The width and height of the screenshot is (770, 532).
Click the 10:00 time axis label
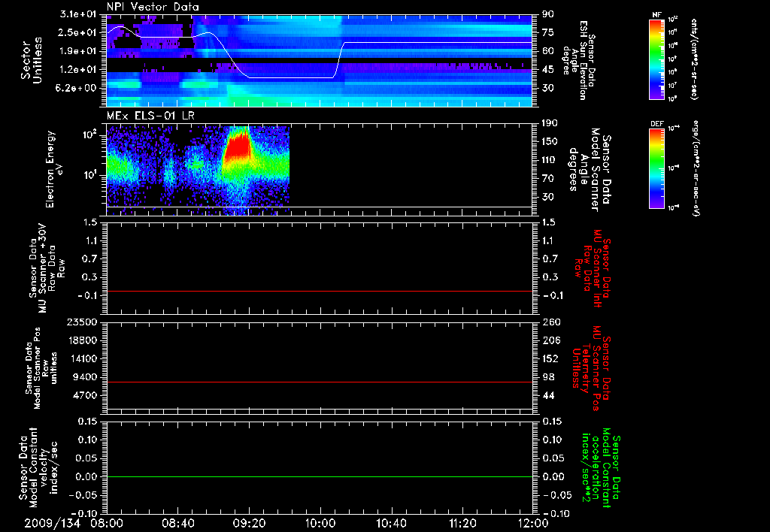click(x=320, y=523)
